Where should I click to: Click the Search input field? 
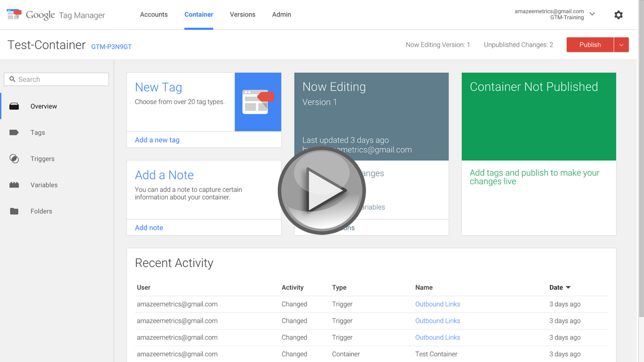coord(56,79)
